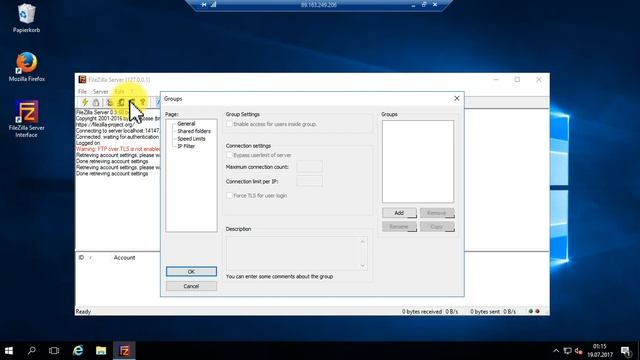Click the remote session signal strength icon
The height and width of the screenshot is (360, 640).
213,4
